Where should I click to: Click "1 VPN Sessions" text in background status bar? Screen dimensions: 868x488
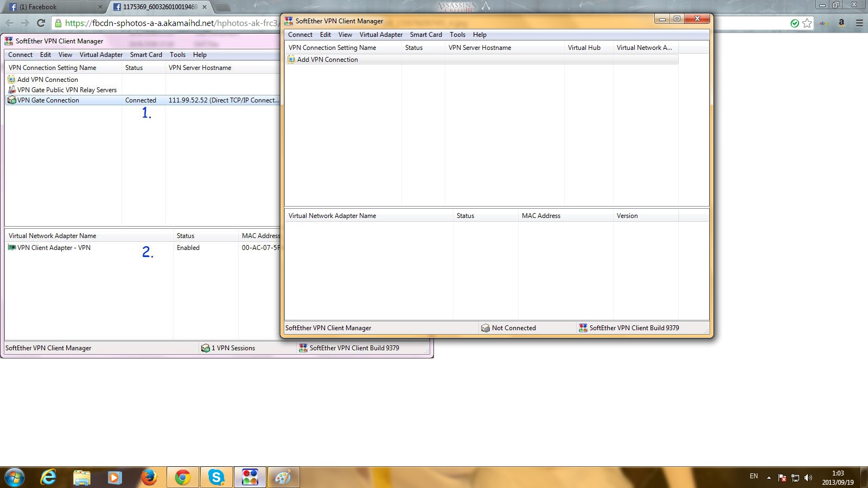tap(233, 348)
